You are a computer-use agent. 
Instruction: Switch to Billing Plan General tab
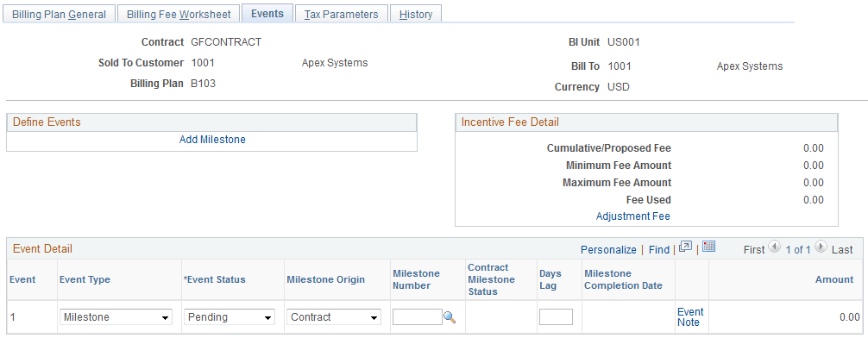click(59, 15)
